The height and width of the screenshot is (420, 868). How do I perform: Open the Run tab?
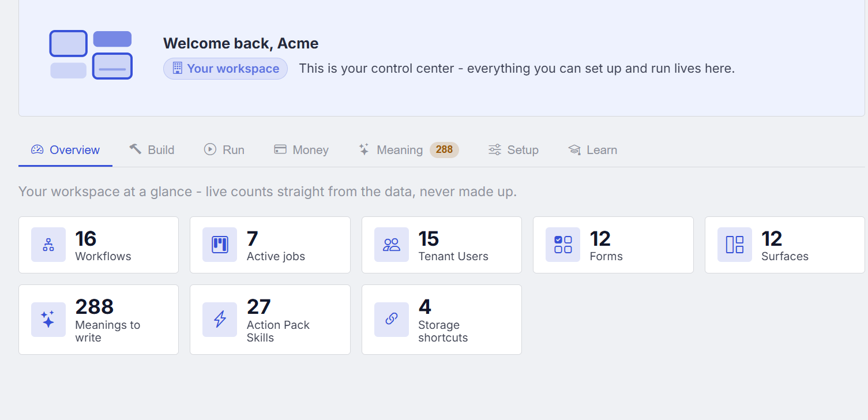pos(224,150)
